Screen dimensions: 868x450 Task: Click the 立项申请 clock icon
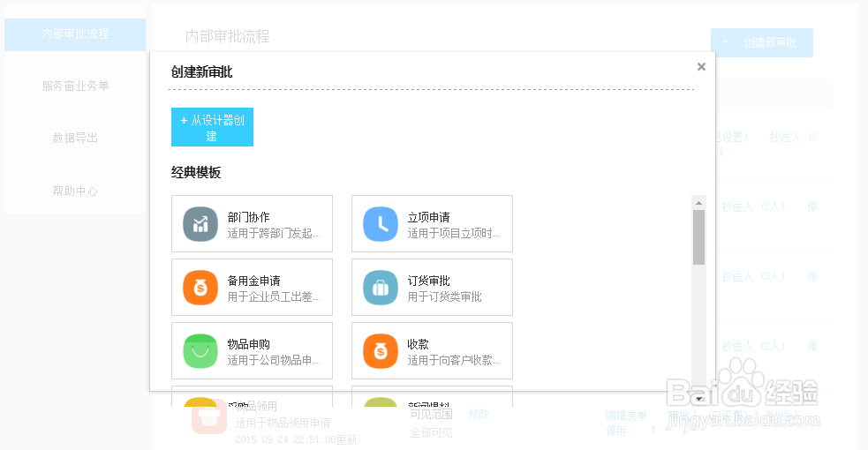pos(381,224)
